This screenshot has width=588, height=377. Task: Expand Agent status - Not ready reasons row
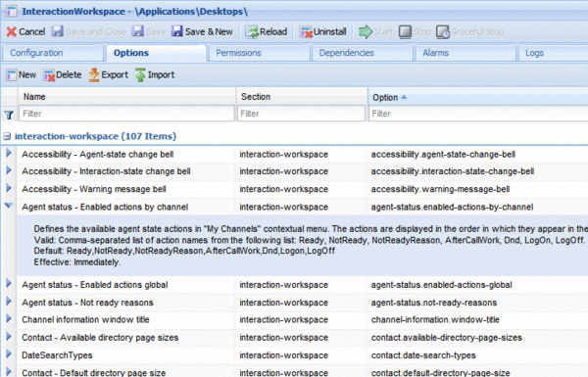[x=9, y=301]
